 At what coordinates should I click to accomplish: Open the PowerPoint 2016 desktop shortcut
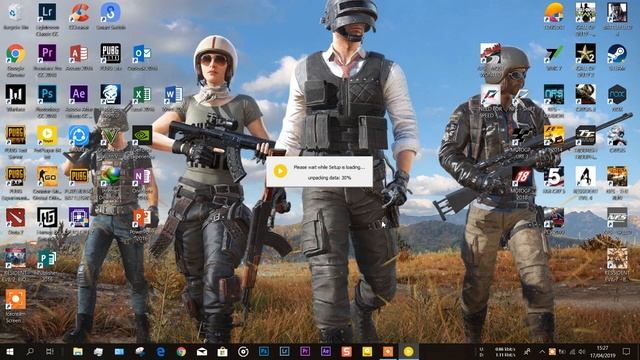[x=142, y=218]
